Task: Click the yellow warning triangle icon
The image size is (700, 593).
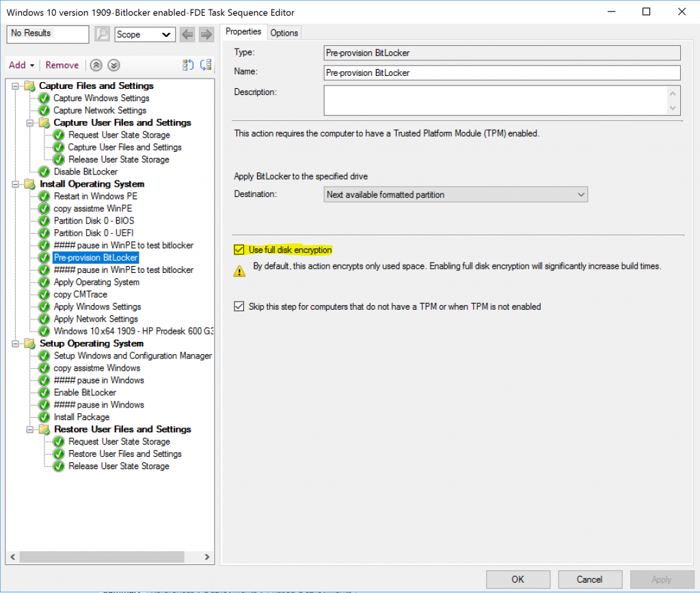Action: coord(239,271)
